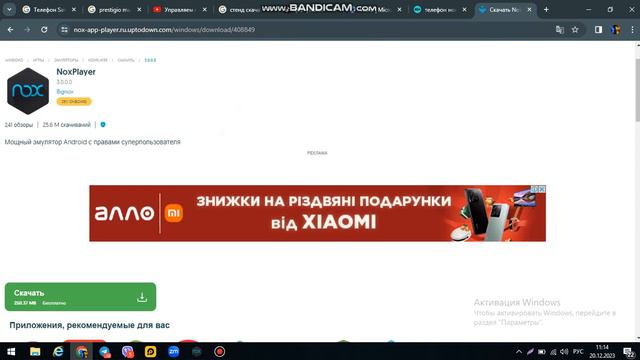The width and height of the screenshot is (640, 360).
Task: Click the Chrome taskbar icon
Action: click(x=82, y=351)
